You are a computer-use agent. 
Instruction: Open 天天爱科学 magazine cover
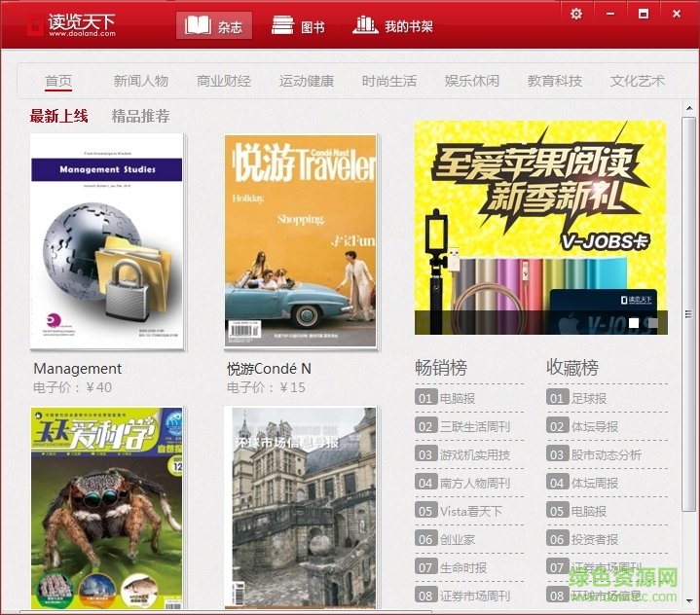coord(107,508)
